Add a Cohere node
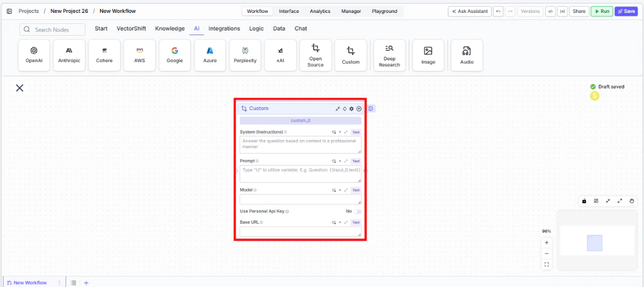Viewport: 644px width, 287px height. [104, 55]
